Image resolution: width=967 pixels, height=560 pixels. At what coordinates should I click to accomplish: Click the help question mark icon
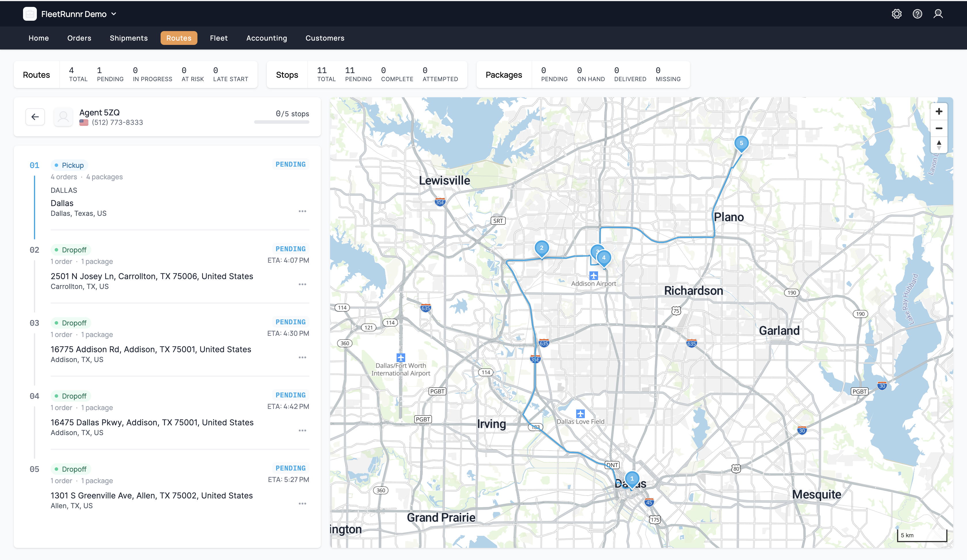(x=917, y=14)
